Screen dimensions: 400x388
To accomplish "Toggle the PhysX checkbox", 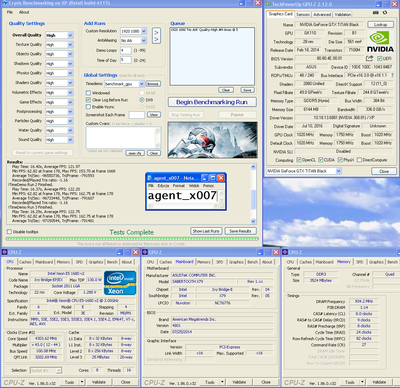I will point(340,160).
